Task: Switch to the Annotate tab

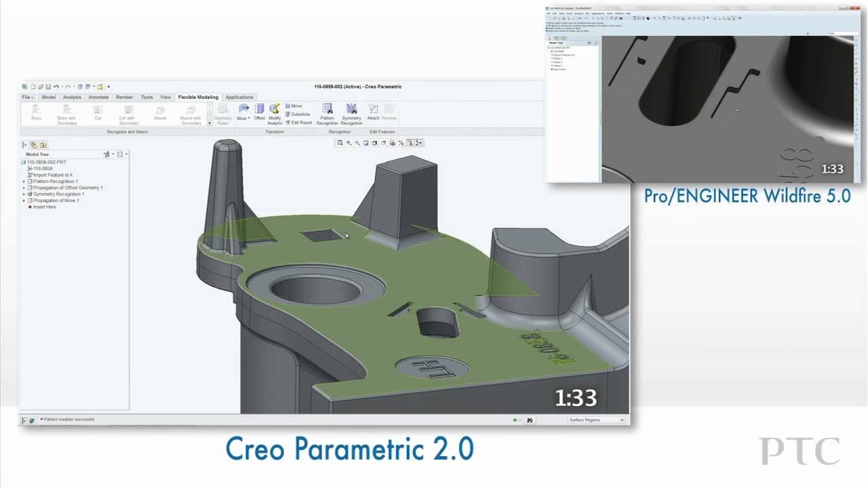Action: coord(98,97)
